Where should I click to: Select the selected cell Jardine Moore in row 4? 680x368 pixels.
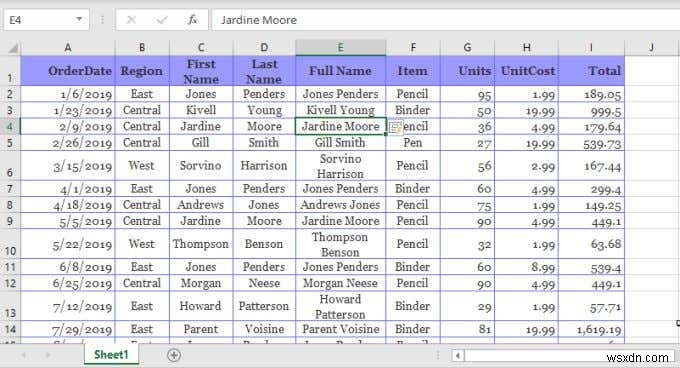coord(340,127)
